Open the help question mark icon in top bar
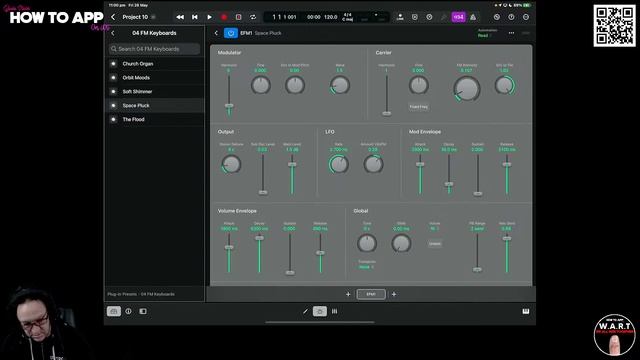The height and width of the screenshot is (360, 640). tap(511, 17)
